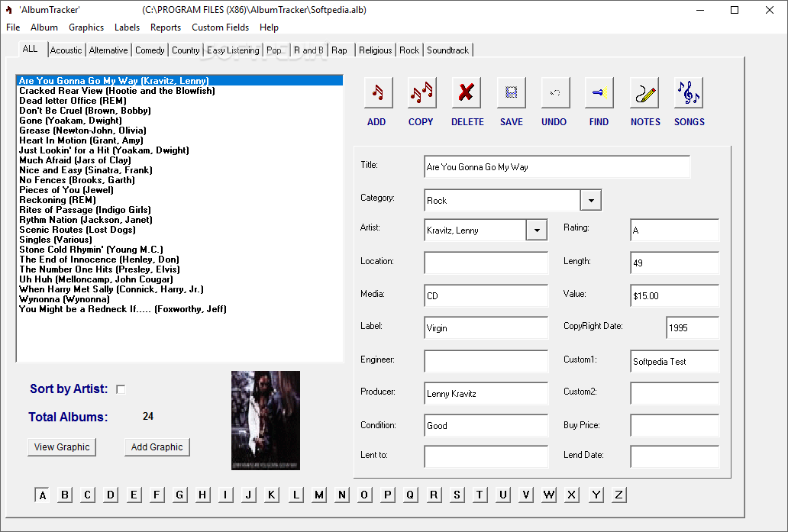Click the Lenny Kravitz album cover thumbnail

coord(266,421)
